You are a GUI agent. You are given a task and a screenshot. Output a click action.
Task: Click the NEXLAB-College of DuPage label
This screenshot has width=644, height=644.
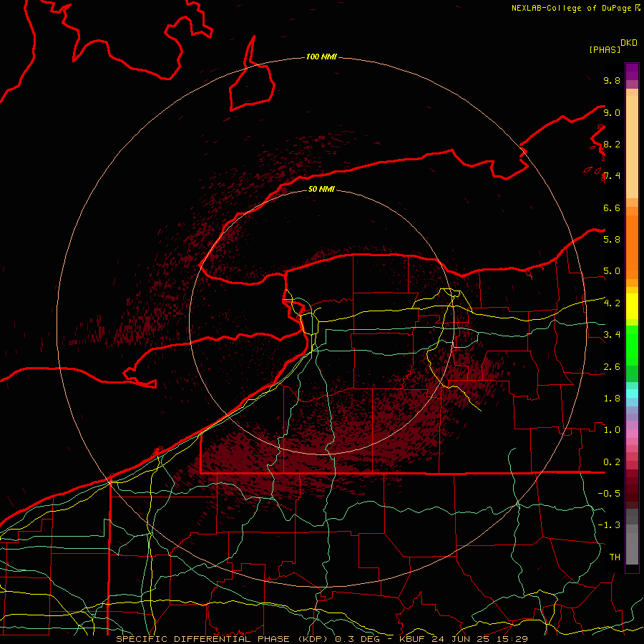[572, 8]
